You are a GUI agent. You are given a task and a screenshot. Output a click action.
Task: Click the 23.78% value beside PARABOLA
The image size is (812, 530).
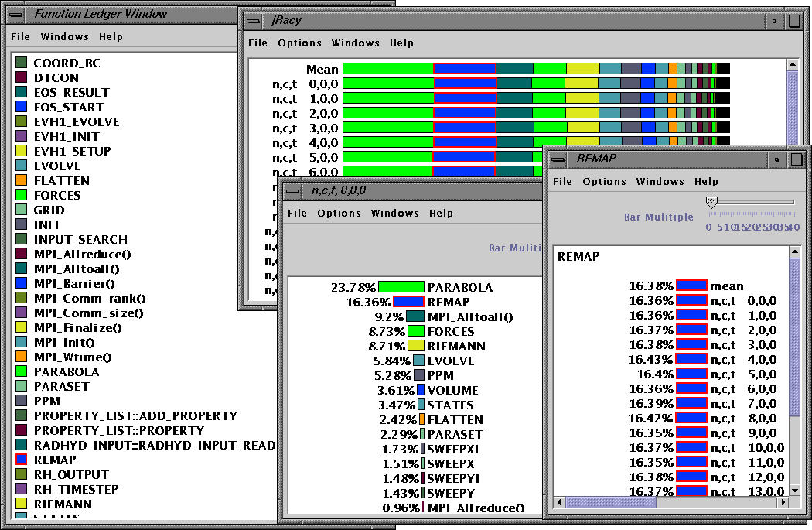[353, 287]
